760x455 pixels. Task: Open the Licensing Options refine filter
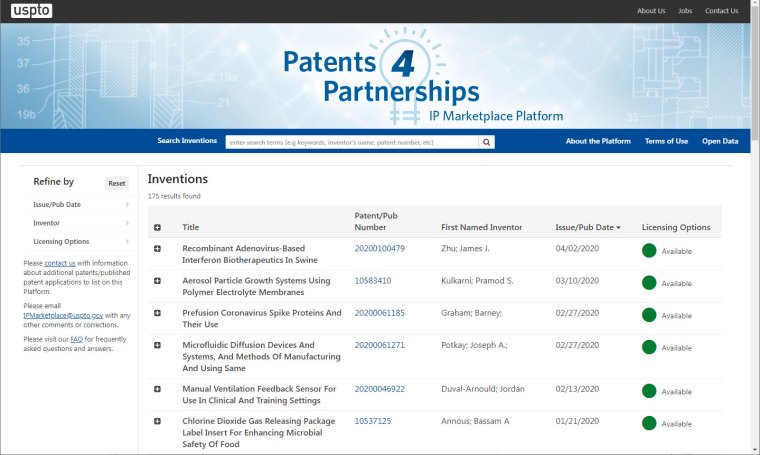coord(80,241)
